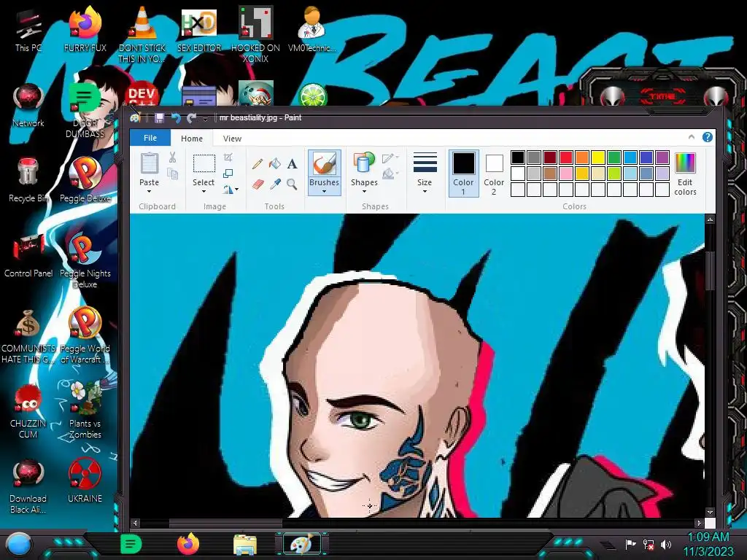The width and height of the screenshot is (747, 560).
Task: Click the rectangular Select tool icon
Action: coord(204,163)
